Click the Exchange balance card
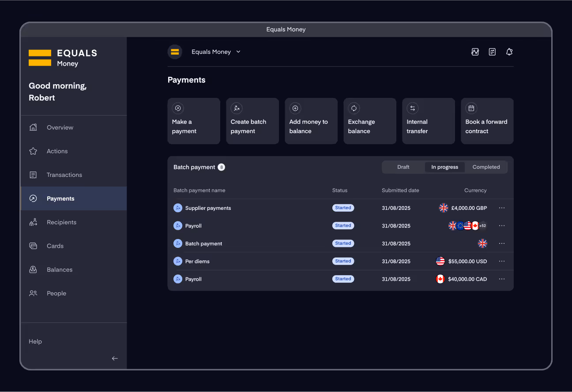The image size is (572, 392). coord(370,121)
